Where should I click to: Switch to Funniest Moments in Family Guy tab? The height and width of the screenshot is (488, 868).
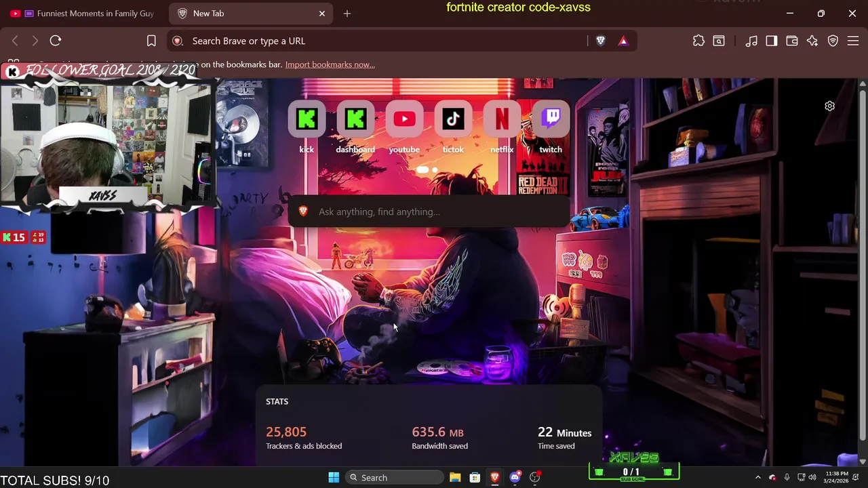coord(83,14)
